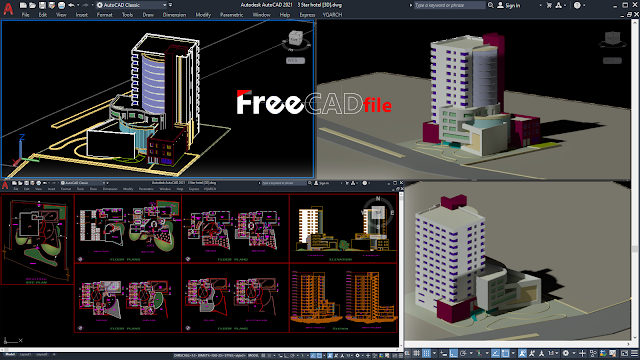Click the Save floppy disk icon
This screenshot has height=360, width=640.
pyautogui.click(x=42, y=5)
